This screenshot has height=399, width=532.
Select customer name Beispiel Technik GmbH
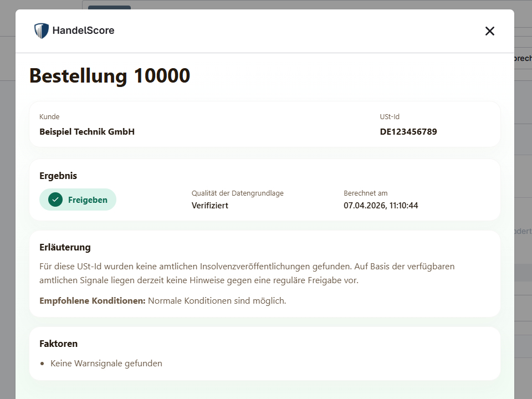tap(87, 132)
